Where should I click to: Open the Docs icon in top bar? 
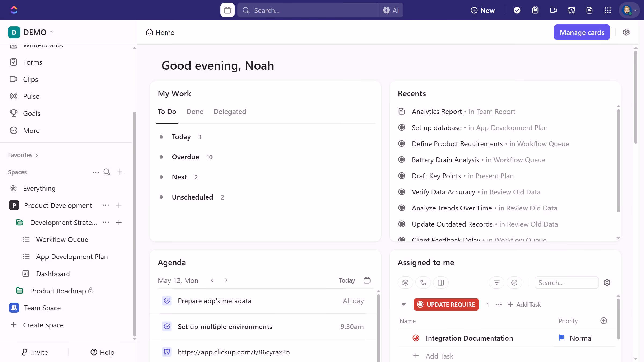point(590,10)
